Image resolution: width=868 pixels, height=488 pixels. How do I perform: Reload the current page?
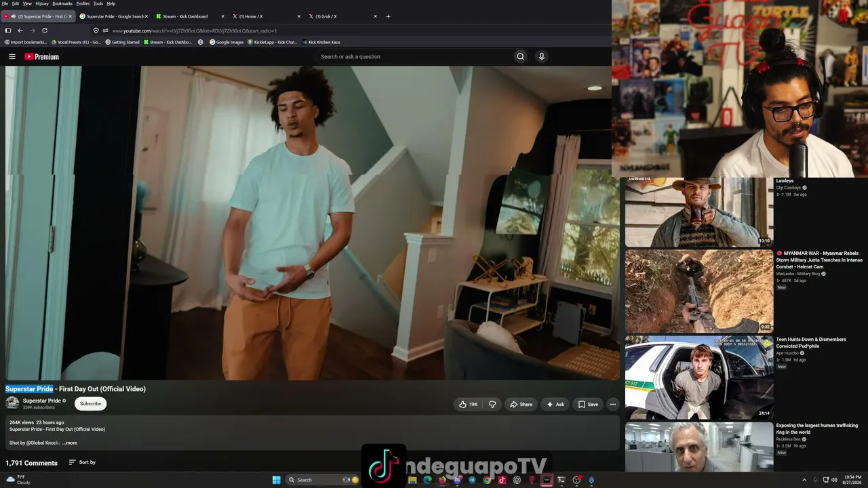point(45,30)
